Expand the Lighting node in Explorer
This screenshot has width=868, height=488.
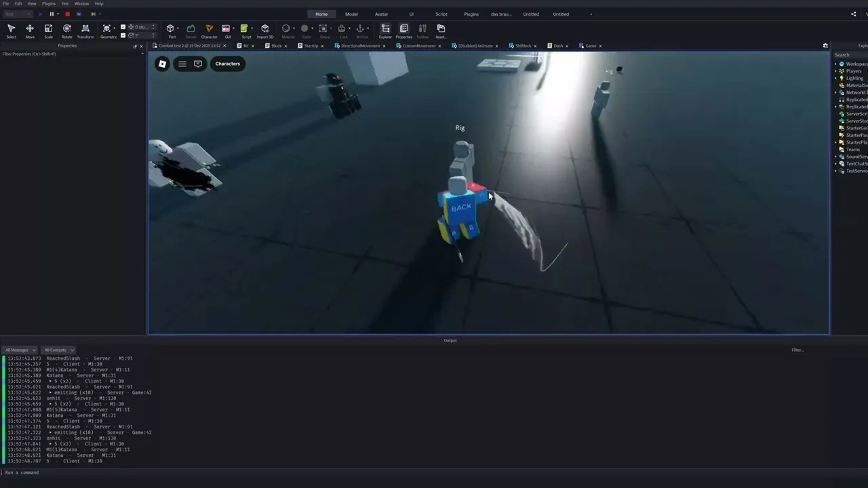836,78
